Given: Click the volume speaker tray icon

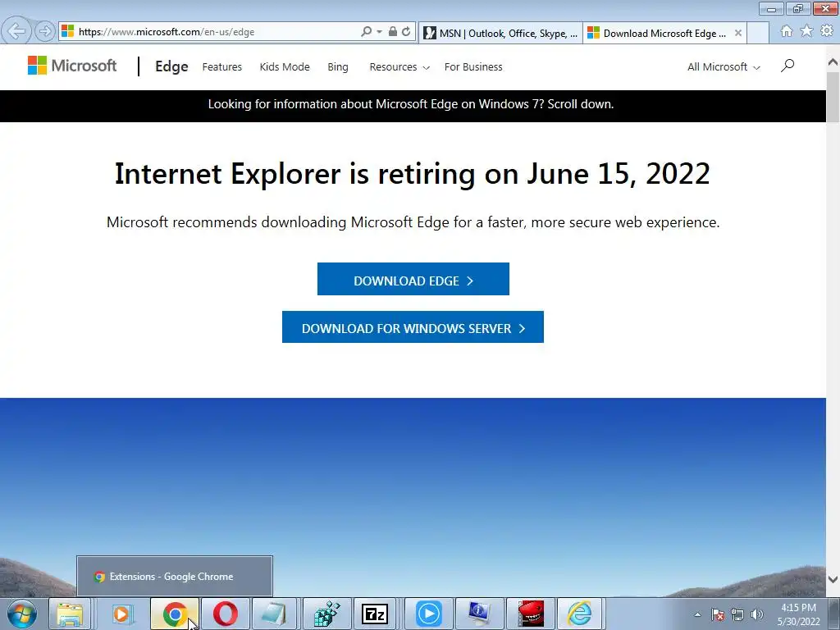Looking at the screenshot, I should tap(757, 614).
